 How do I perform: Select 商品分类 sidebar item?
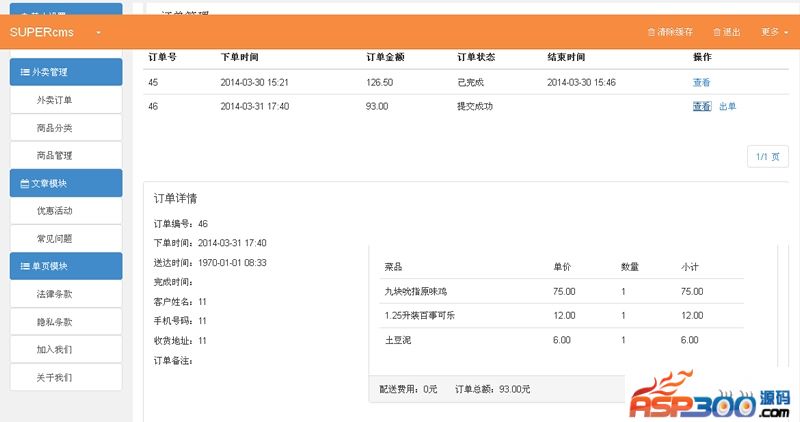tap(54, 128)
